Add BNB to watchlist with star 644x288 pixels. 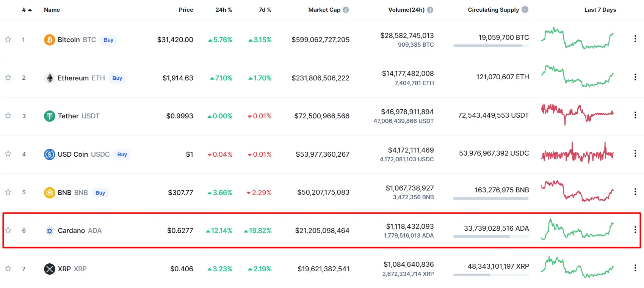(x=8, y=192)
